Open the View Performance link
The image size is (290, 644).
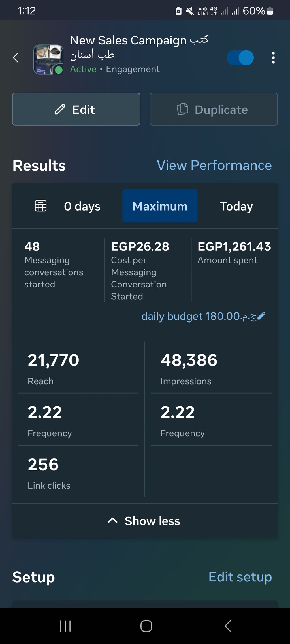pos(214,165)
